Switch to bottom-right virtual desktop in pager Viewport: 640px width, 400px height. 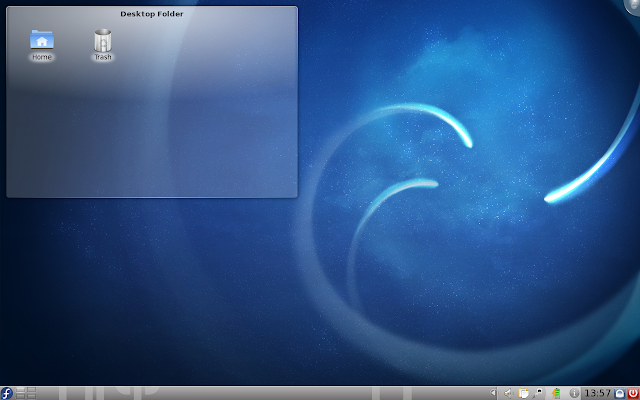pos(32,396)
